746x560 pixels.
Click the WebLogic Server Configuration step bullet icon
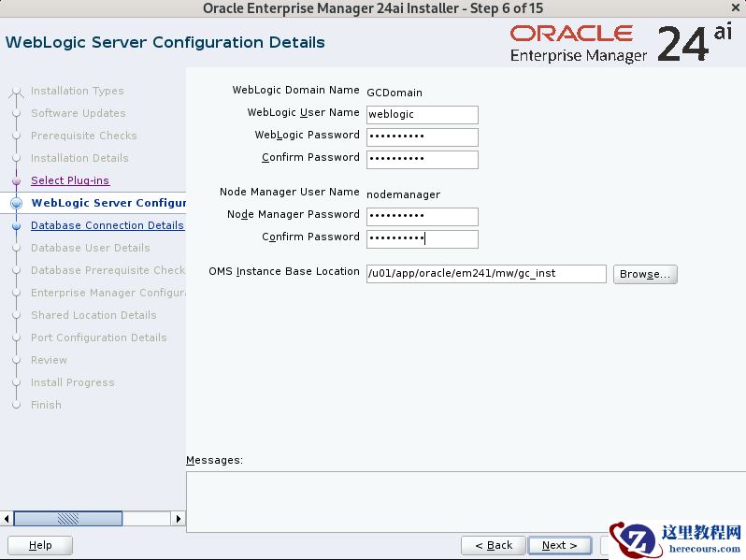pyautogui.click(x=16, y=203)
